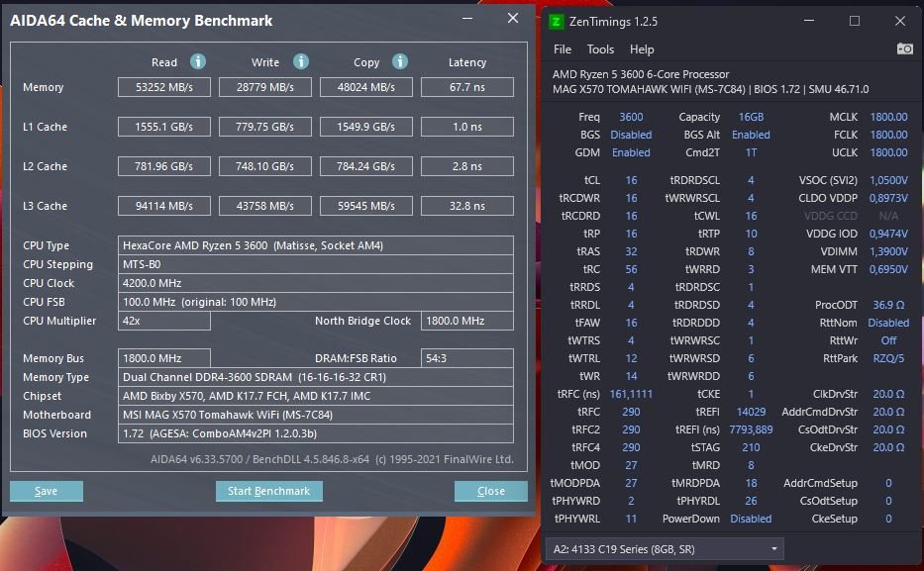Click the Write info icon in AIDA64
The width and height of the screenshot is (924, 571).
pos(301,61)
